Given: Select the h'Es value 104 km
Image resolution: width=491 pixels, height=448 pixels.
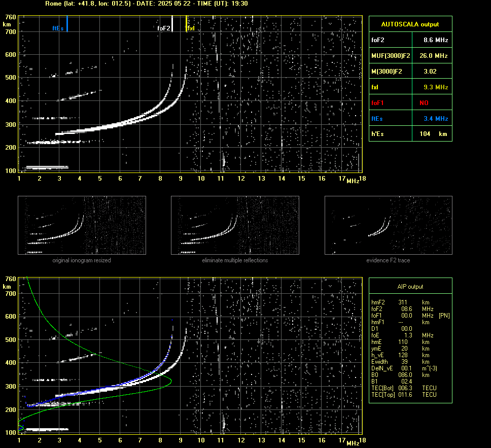Looking at the screenshot, I should [x=433, y=134].
